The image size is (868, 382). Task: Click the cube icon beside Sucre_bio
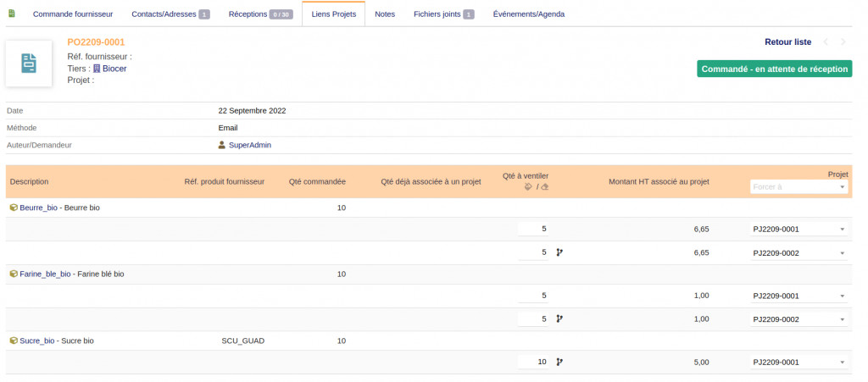click(x=13, y=340)
